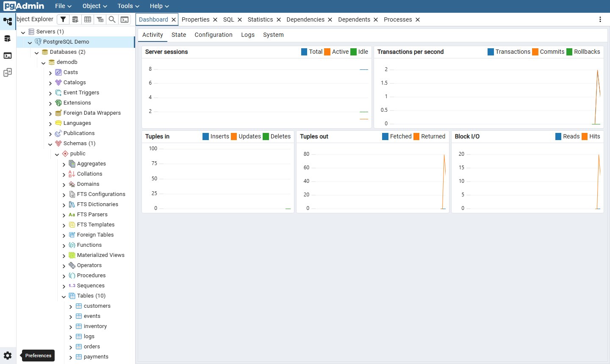Expand the Functions node
Viewport: 610px width, 364px height.
pyautogui.click(x=64, y=245)
